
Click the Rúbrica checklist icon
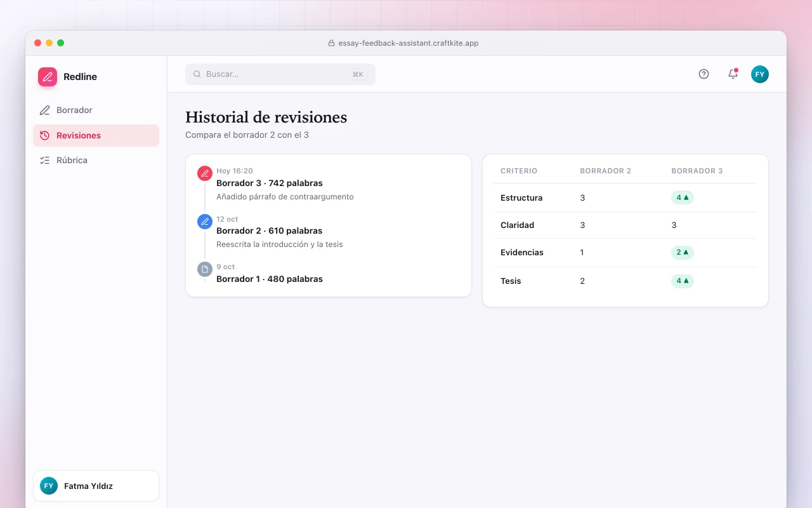44,161
